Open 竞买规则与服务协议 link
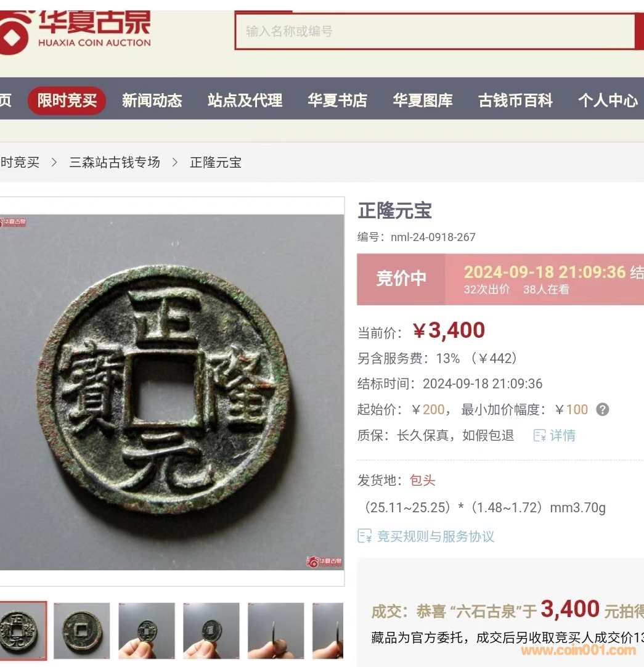The width and height of the screenshot is (644, 667). point(436,536)
